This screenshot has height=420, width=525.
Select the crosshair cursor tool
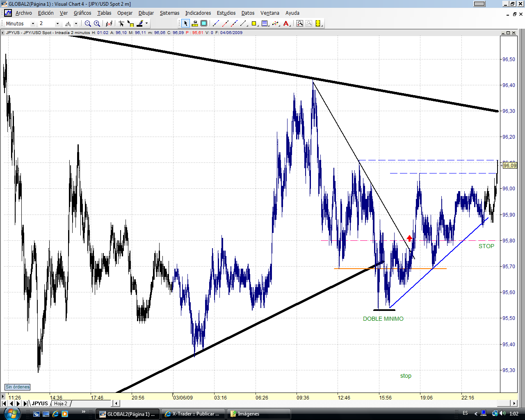pos(121,24)
